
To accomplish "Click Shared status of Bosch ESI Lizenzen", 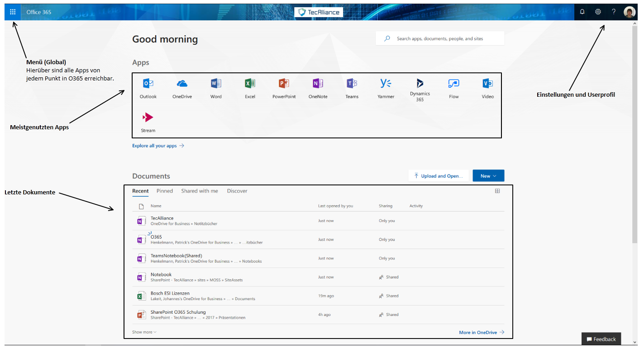I will [389, 296].
